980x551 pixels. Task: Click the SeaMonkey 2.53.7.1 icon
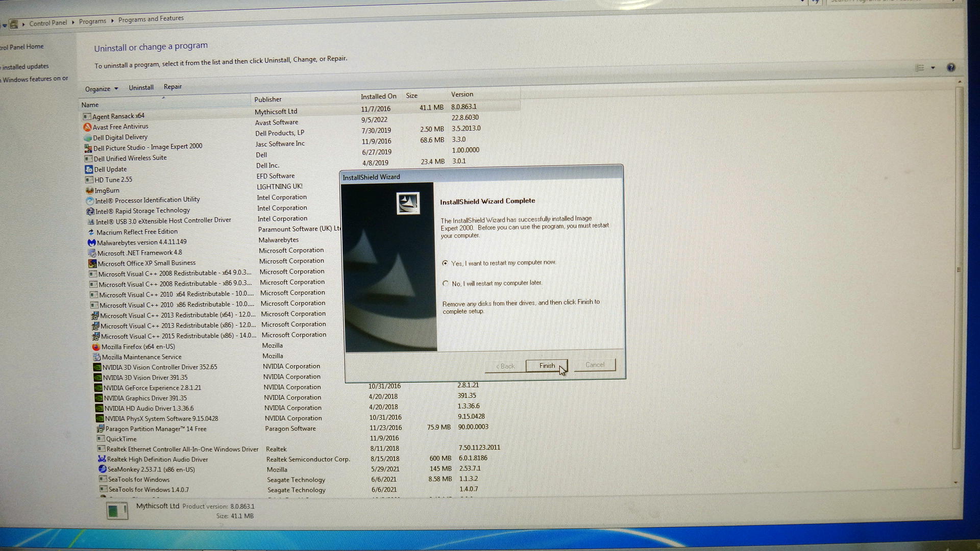(x=103, y=469)
